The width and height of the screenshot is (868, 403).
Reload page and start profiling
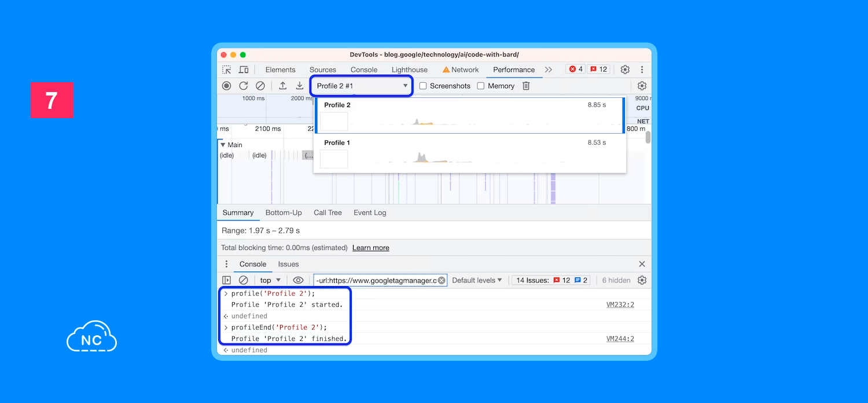pyautogui.click(x=244, y=86)
